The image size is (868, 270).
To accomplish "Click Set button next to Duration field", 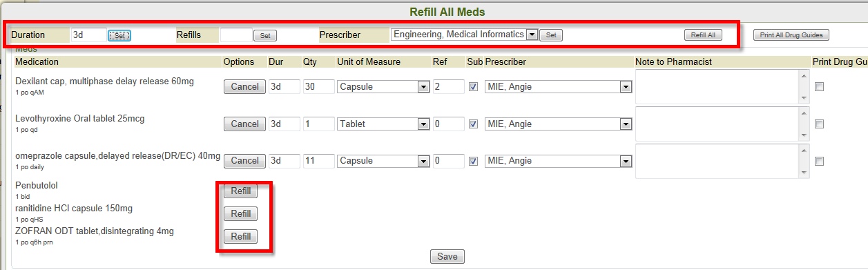I will 119,35.
